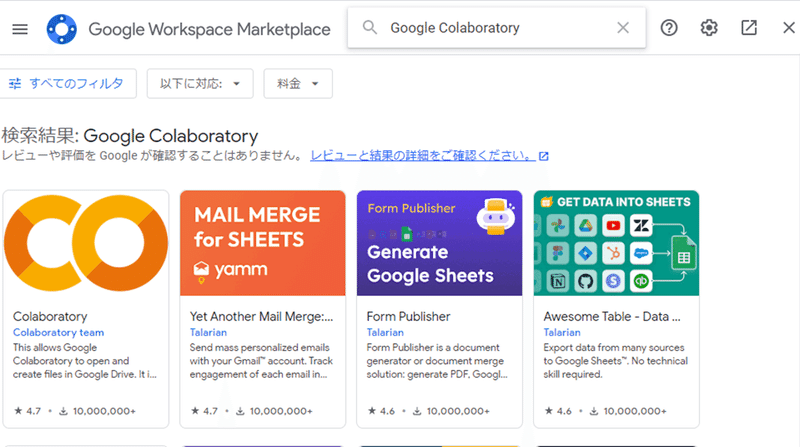800x447 pixels.
Task: Click the Mail Merge for Sheets thumbnail
Action: 263,243
